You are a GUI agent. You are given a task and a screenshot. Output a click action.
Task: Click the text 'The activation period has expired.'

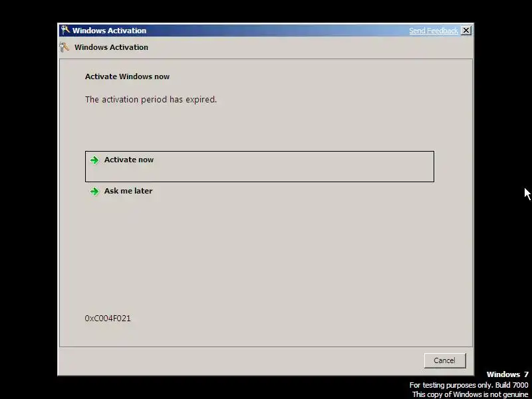151,99
